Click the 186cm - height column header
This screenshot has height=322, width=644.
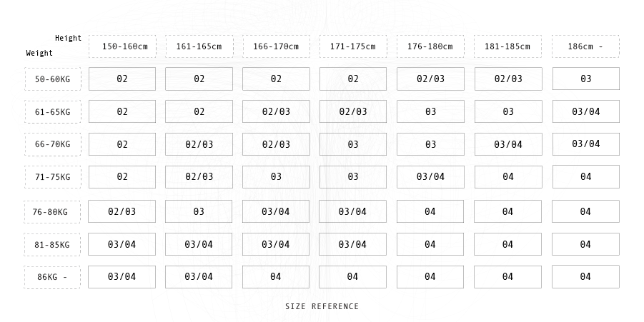tap(585, 47)
